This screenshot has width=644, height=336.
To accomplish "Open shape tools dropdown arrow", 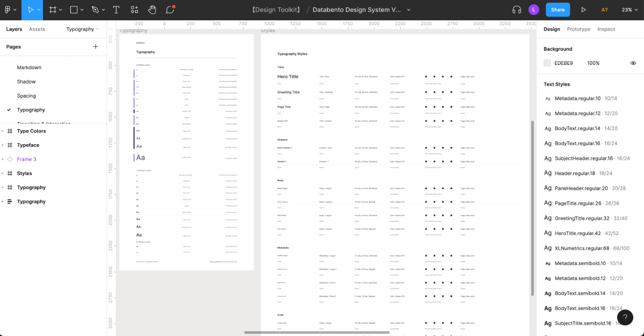I will (82, 10).
